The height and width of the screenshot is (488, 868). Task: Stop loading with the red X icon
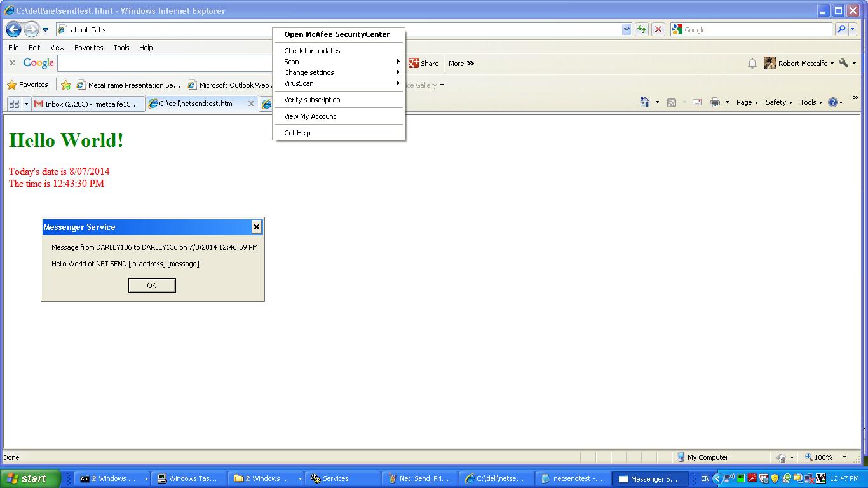tap(659, 30)
